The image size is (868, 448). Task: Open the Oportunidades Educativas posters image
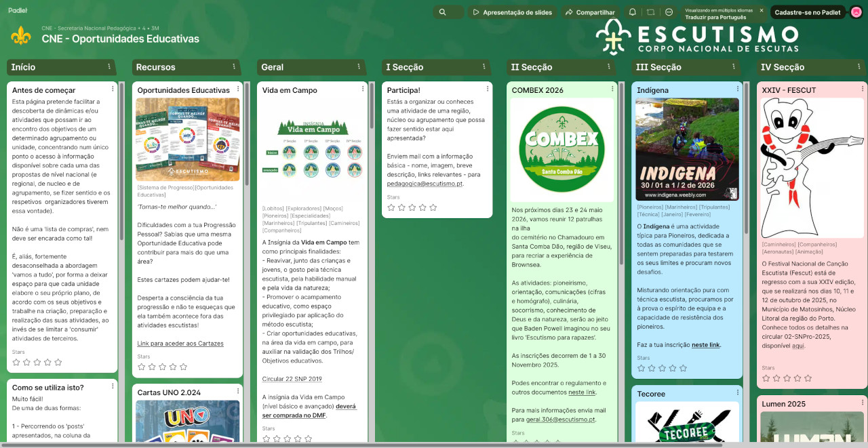(x=187, y=140)
